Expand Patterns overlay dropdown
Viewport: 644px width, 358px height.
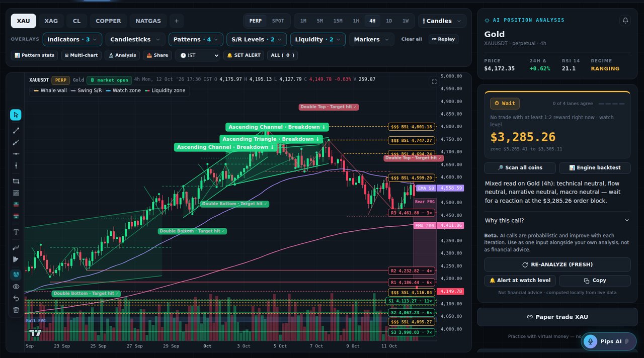click(x=196, y=39)
